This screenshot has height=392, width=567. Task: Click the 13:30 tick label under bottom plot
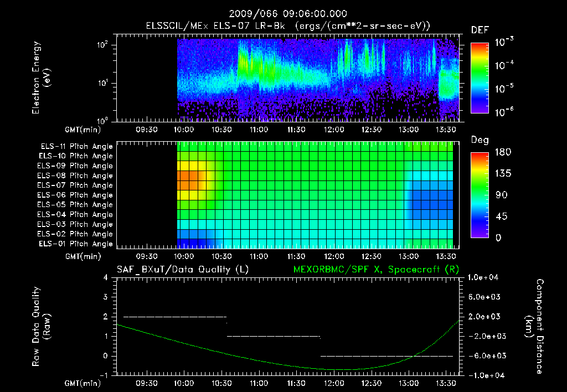click(446, 383)
